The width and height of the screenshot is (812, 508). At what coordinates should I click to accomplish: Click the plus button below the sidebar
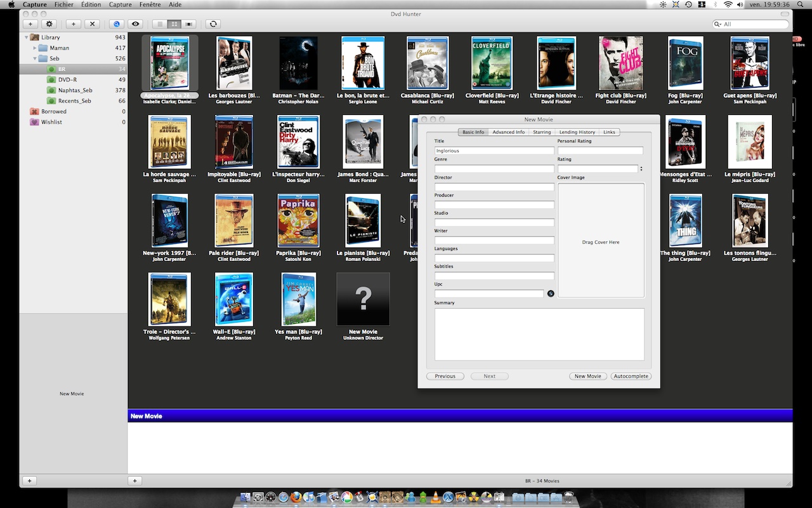[x=29, y=481]
